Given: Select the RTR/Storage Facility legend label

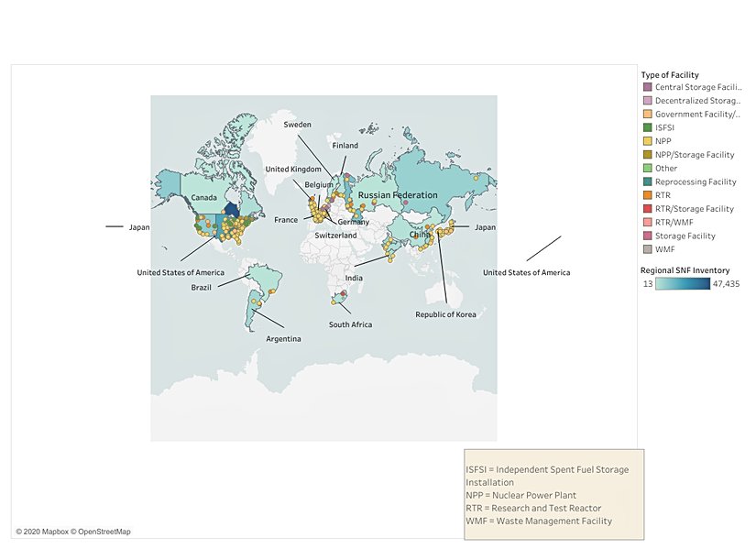Looking at the screenshot, I should 695,209.
